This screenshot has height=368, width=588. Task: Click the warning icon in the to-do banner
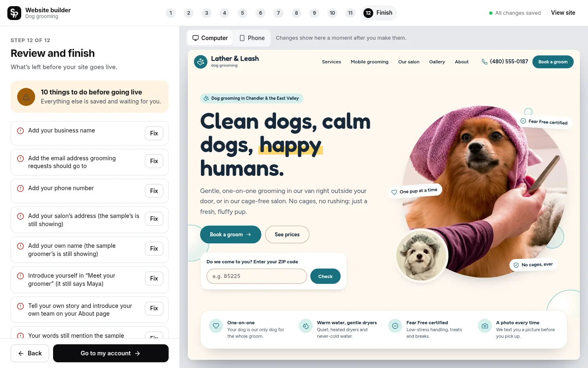[x=26, y=97]
